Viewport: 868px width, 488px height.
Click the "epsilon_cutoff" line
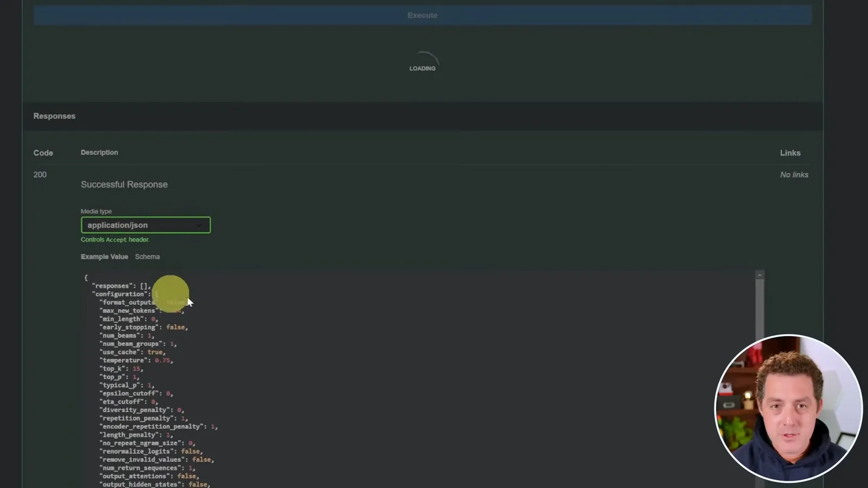136,393
